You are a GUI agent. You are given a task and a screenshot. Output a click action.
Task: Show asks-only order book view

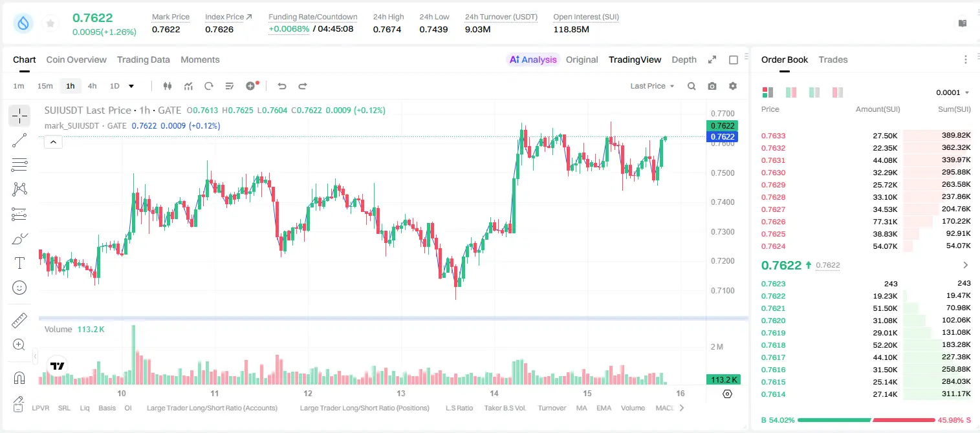tap(838, 92)
